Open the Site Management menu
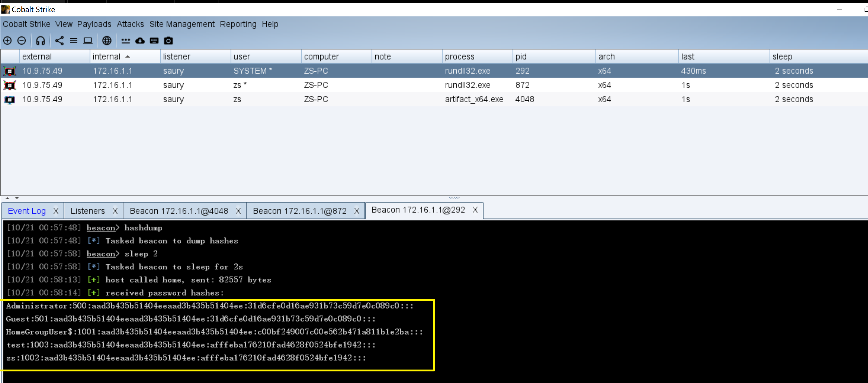Viewport: 868px width, 383px height. click(182, 24)
